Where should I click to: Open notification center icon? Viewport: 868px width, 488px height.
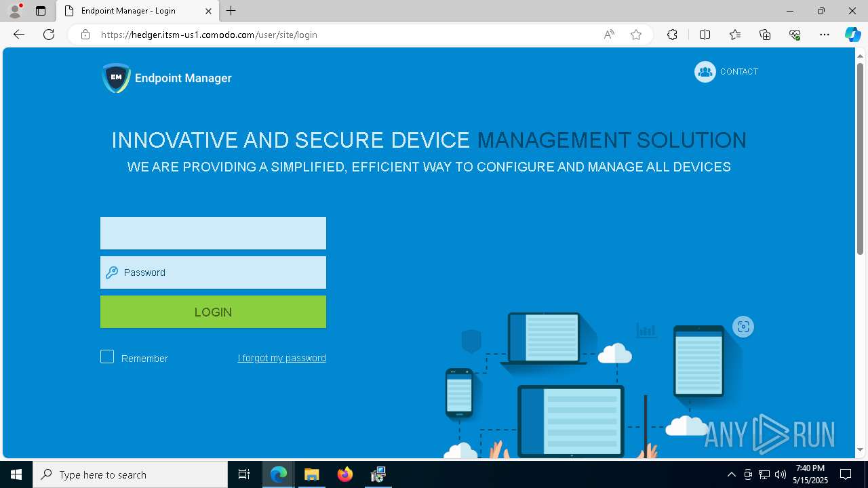click(846, 474)
